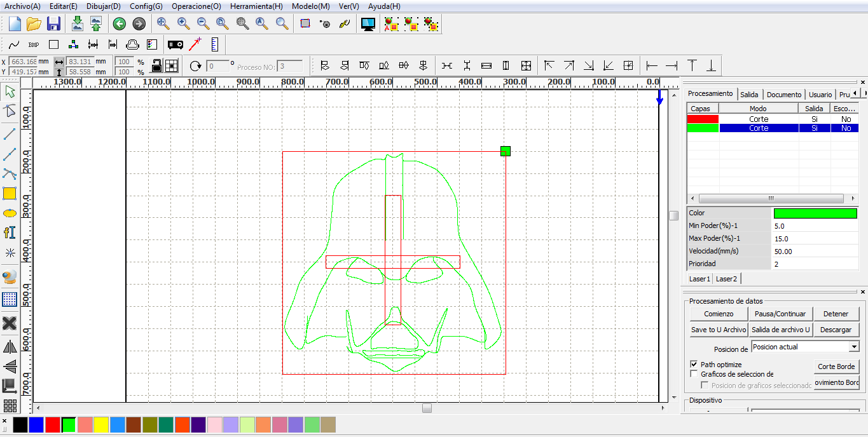
Task: Click the Import icon with the green down arrow
Action: [x=77, y=24]
